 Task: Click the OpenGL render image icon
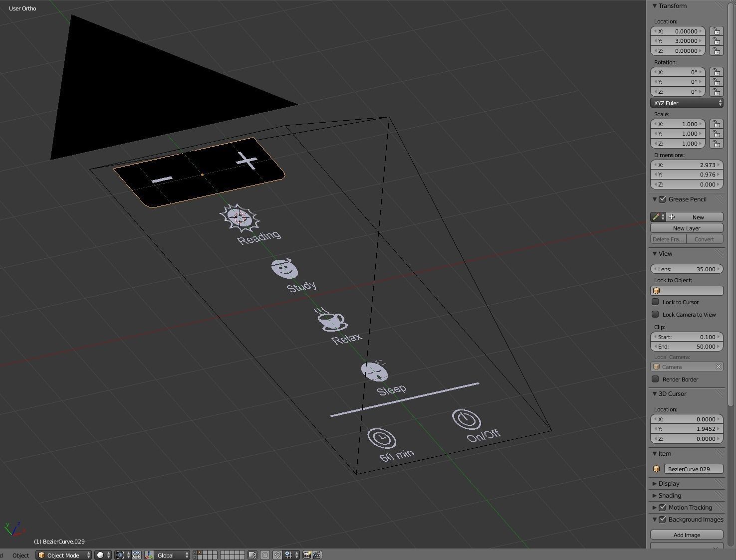point(307,555)
